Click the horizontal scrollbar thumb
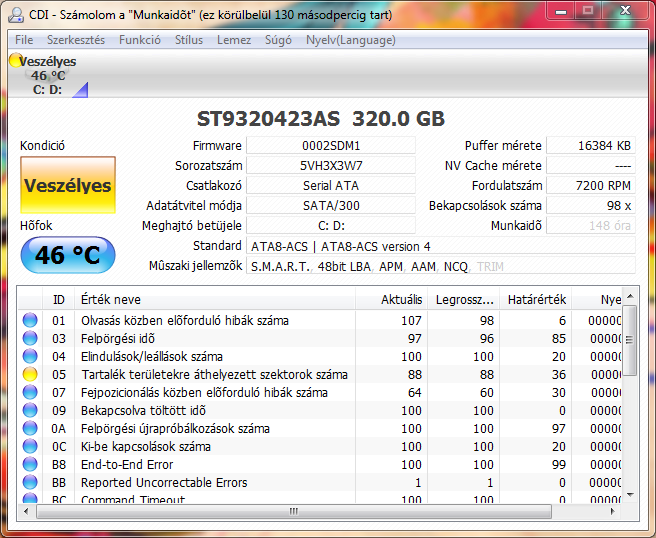Viewport: 656px width, 538px height. 294,511
